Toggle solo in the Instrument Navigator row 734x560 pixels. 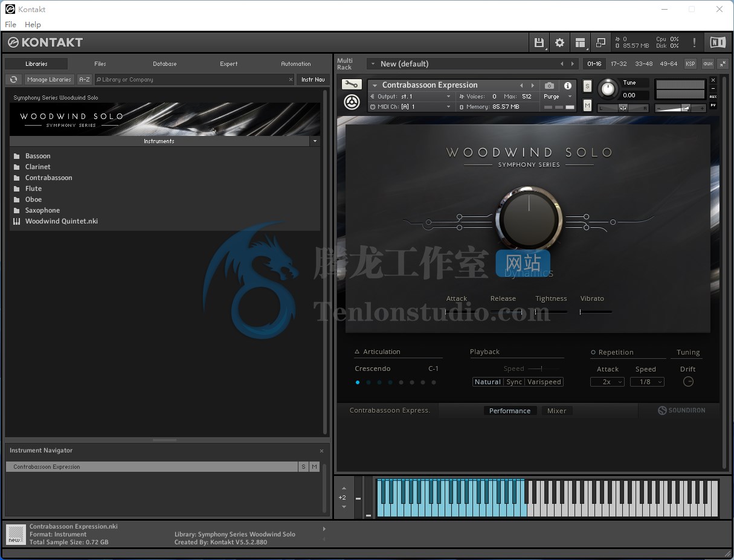click(x=303, y=467)
